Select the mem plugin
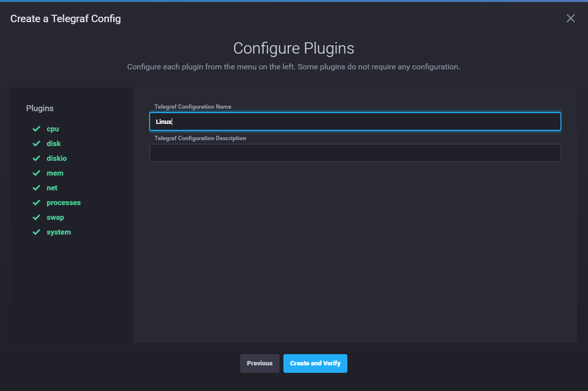588x391 pixels. pos(55,173)
